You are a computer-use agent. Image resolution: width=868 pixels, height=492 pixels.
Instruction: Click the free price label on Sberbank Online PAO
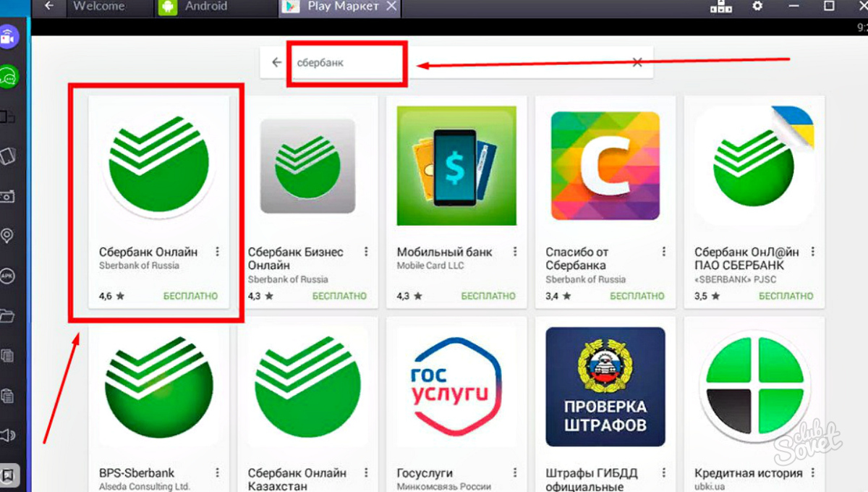pyautogui.click(x=786, y=296)
